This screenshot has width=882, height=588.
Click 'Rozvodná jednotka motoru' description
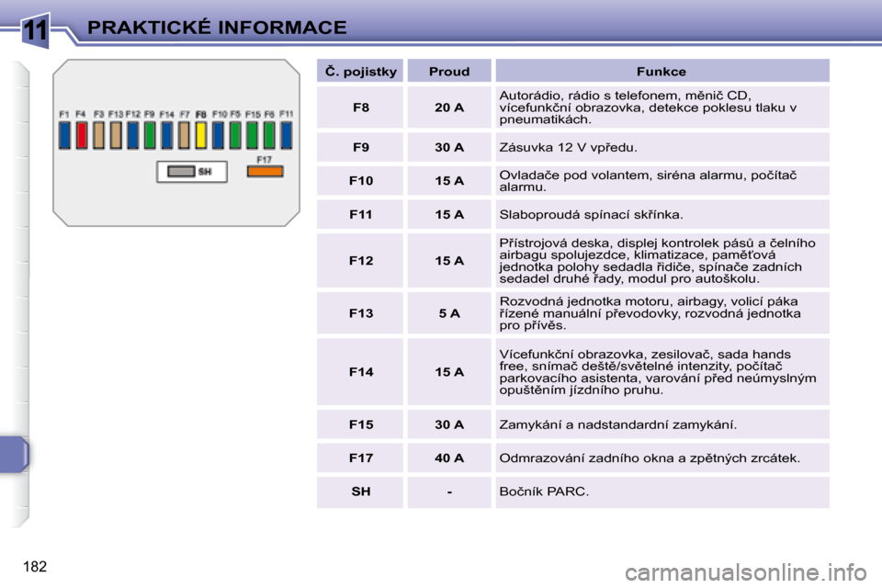650,313
